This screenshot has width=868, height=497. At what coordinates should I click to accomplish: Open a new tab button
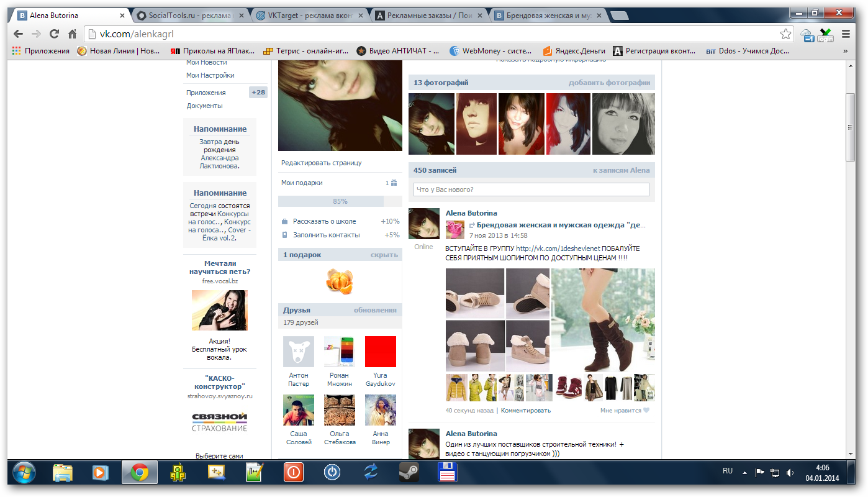(619, 16)
